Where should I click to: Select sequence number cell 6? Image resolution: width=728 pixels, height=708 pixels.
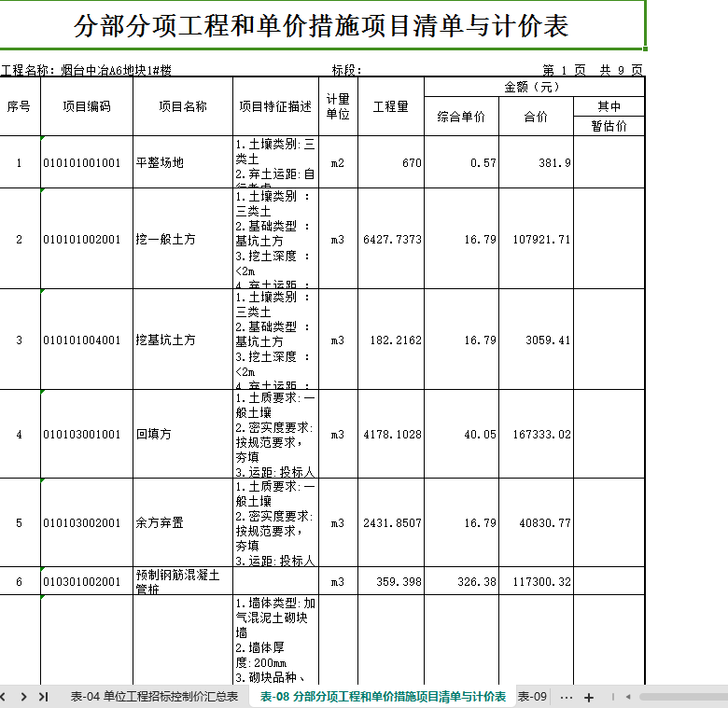coord(19,581)
